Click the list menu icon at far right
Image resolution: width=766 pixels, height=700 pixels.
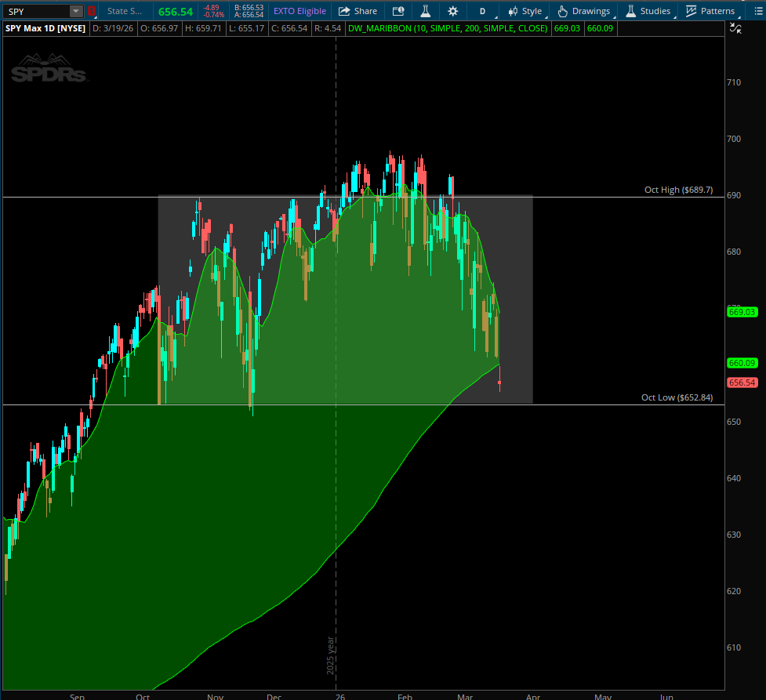click(758, 11)
